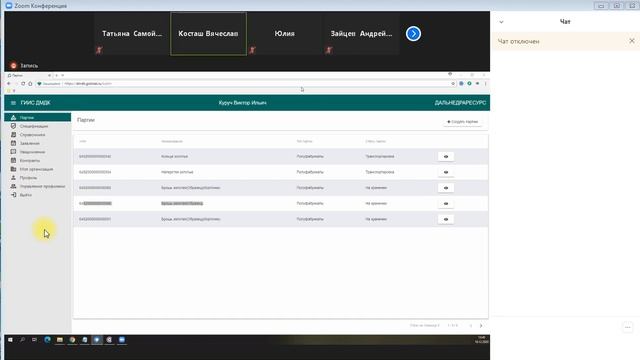Click the Создать партию button

(x=462, y=122)
